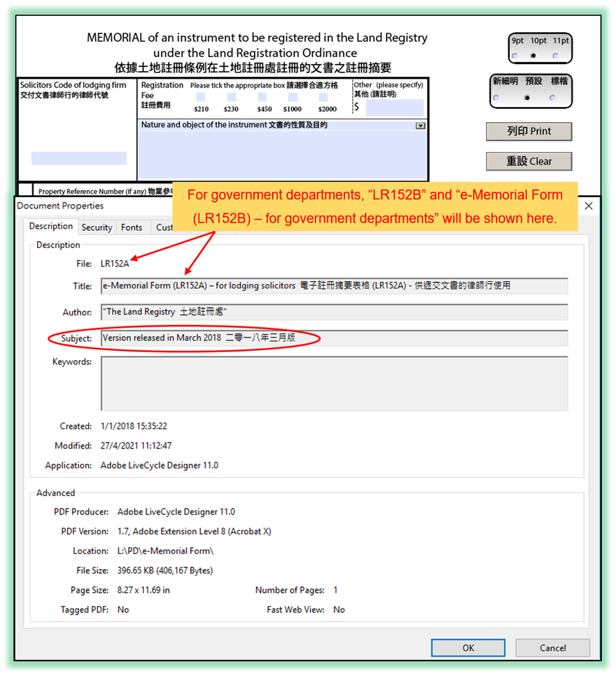616x676 pixels.
Task: Select the 9pt font size option
Action: (x=515, y=56)
